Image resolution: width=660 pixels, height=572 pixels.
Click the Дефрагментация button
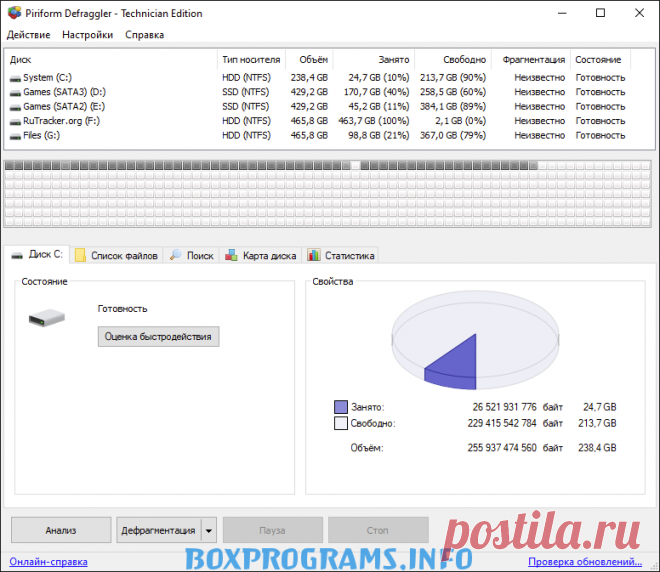coord(159,530)
